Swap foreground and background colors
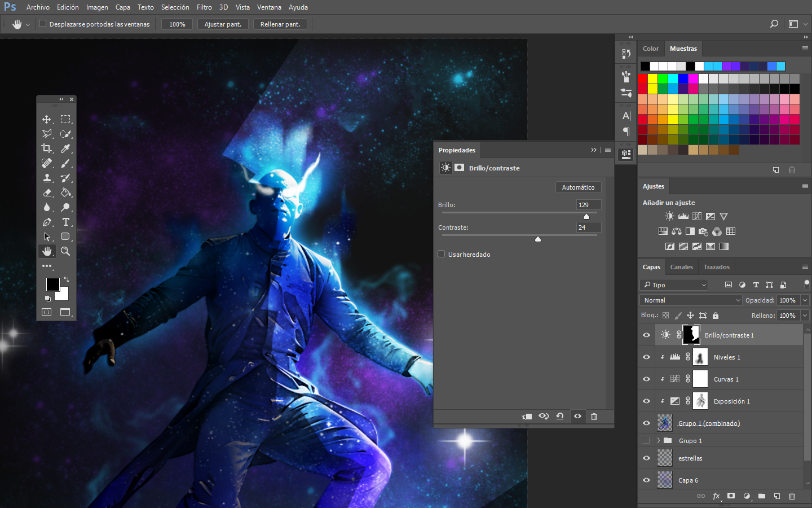The image size is (812, 508). [67, 279]
